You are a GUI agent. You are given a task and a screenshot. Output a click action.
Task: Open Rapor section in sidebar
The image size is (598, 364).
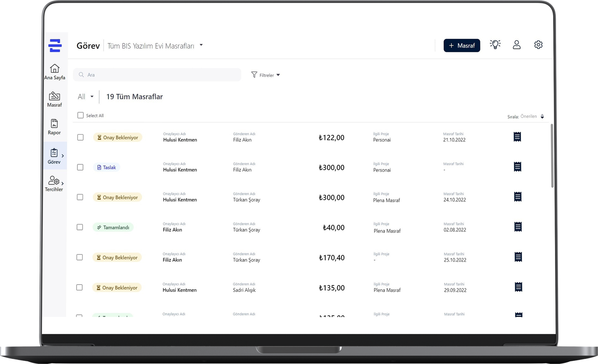54,127
